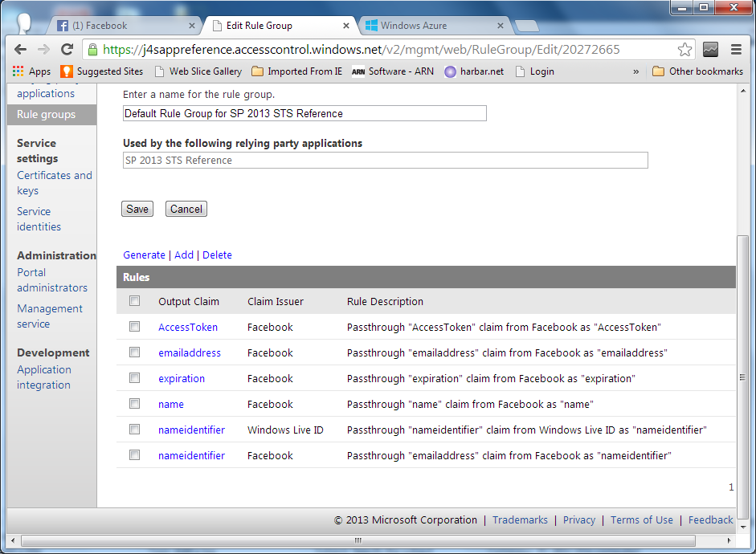Close the Edit Rule Group tab
This screenshot has width=756, height=554.
click(346, 26)
